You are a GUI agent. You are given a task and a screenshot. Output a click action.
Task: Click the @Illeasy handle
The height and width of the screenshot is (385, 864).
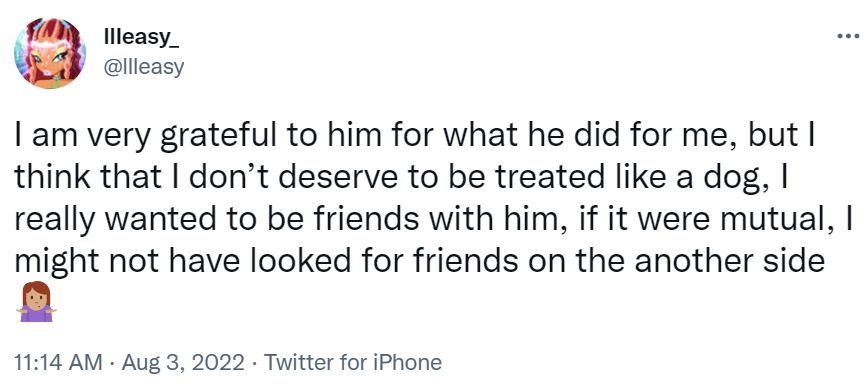coord(143,67)
